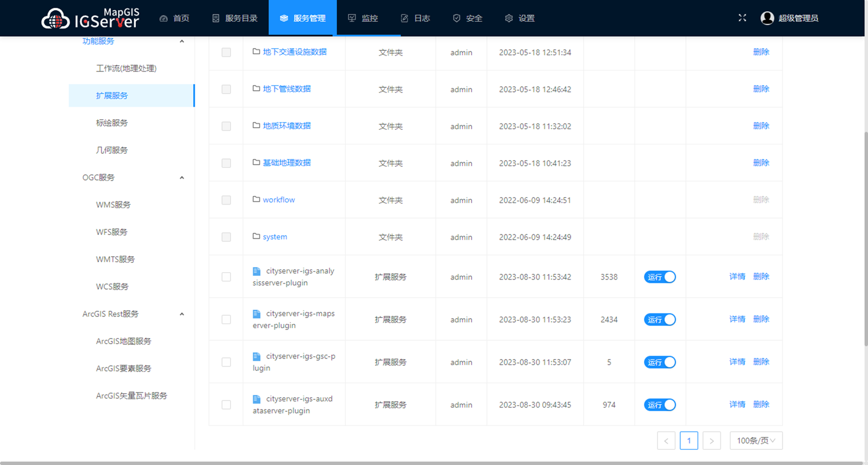Click 删除 for cityserver-igs-auxdataserver-plugin
The image size is (868, 465).
761,405
